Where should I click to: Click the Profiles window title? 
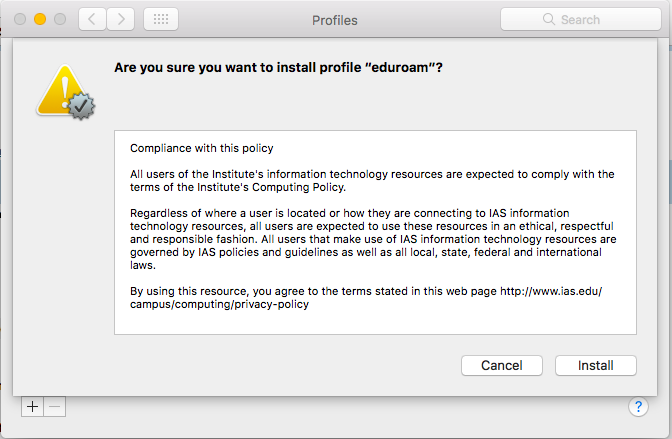tap(334, 19)
